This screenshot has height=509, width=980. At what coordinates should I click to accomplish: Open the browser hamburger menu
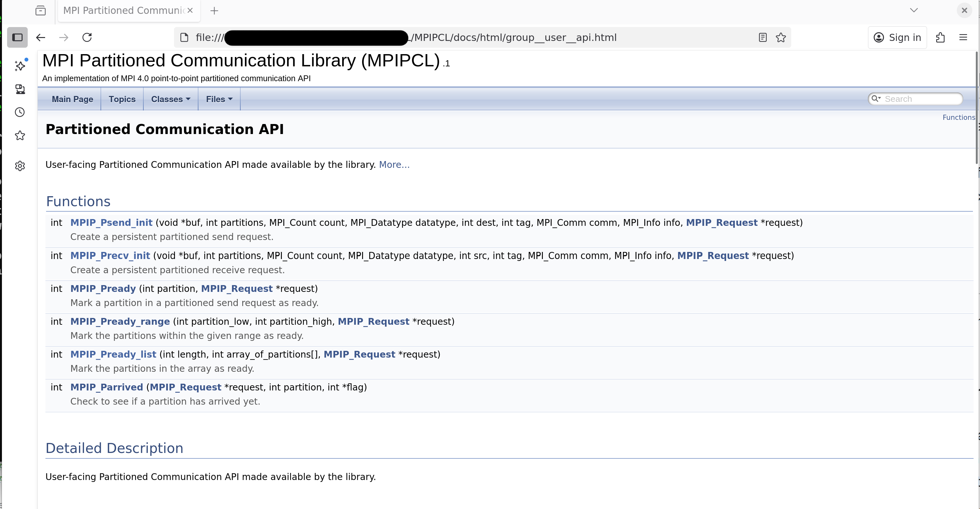(x=963, y=37)
